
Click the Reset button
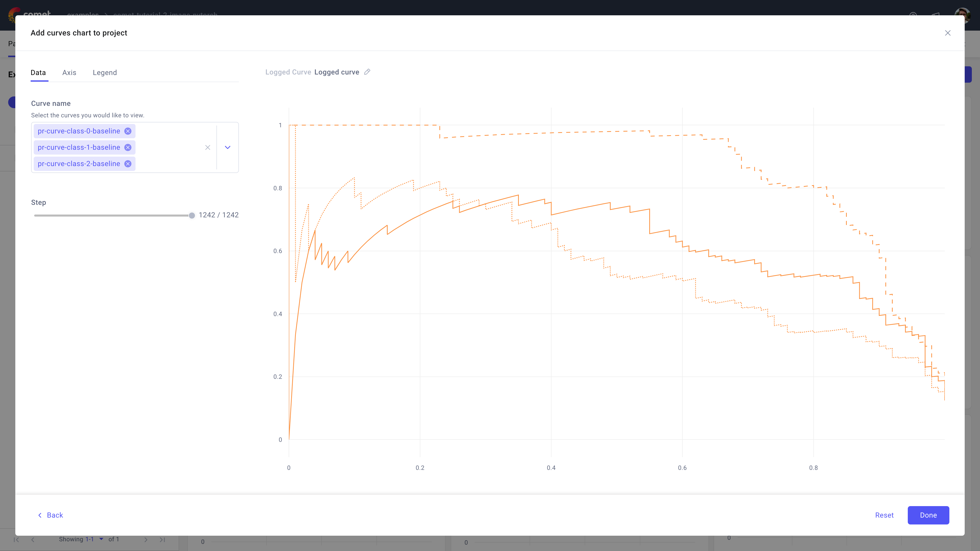(884, 515)
